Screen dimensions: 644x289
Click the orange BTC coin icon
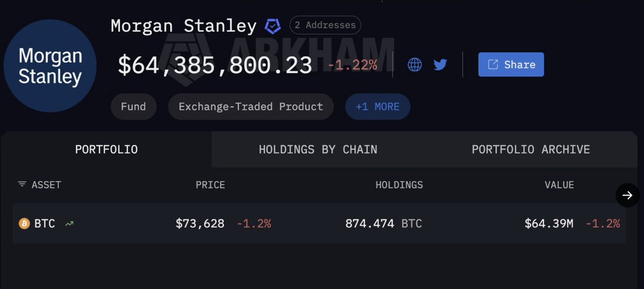(x=24, y=223)
